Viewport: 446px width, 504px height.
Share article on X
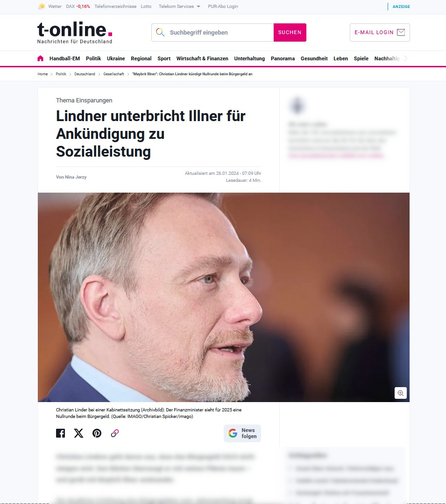[78, 433]
